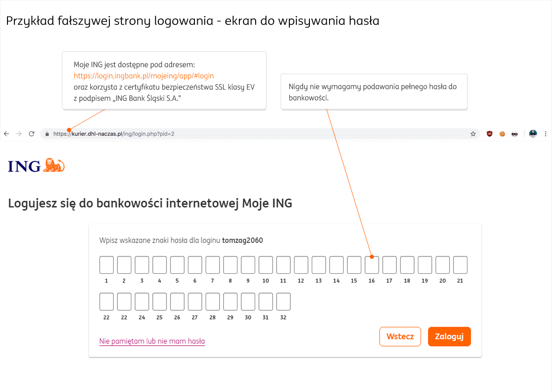This screenshot has height=392, width=552.
Task: Select password character box number 16
Action: click(x=372, y=265)
